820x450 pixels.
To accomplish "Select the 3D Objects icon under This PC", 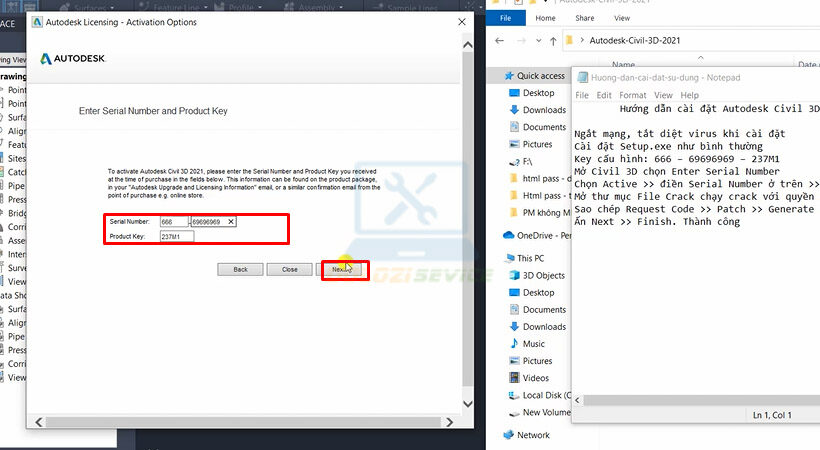I will (511, 275).
